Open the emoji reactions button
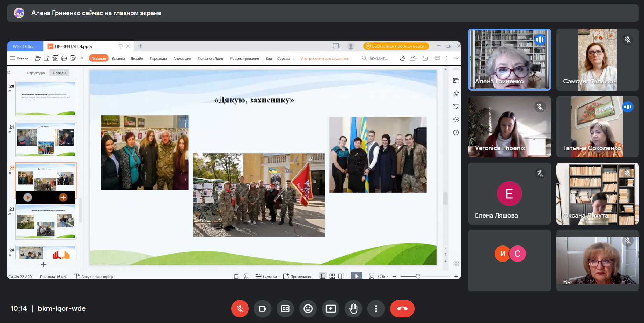This screenshot has height=323, width=644. [x=308, y=309]
